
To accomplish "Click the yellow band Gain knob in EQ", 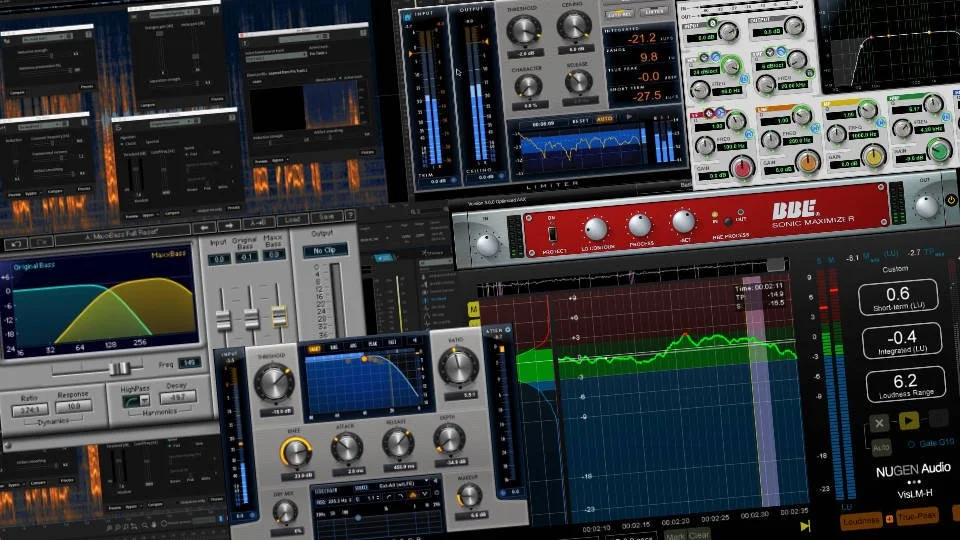I will click(x=874, y=157).
